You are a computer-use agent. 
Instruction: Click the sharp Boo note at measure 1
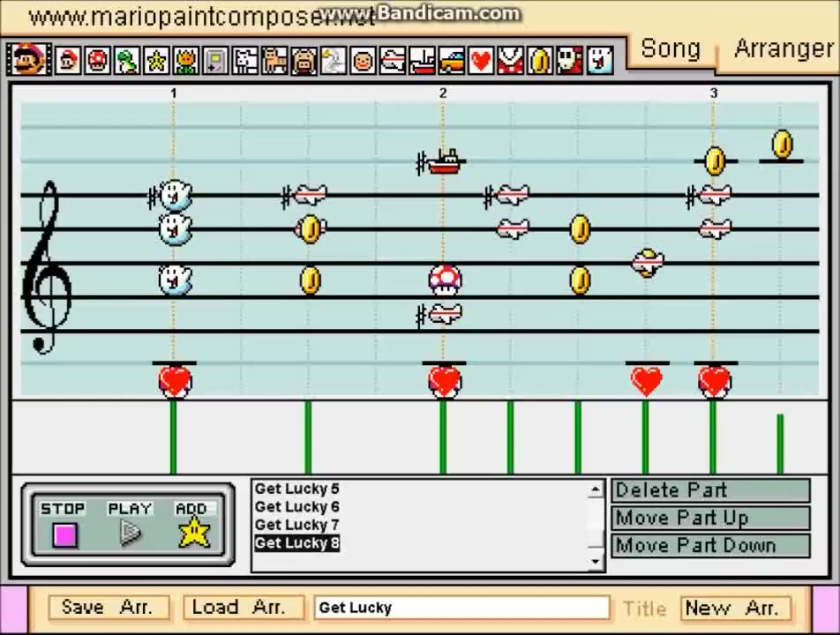pyautogui.click(x=175, y=195)
